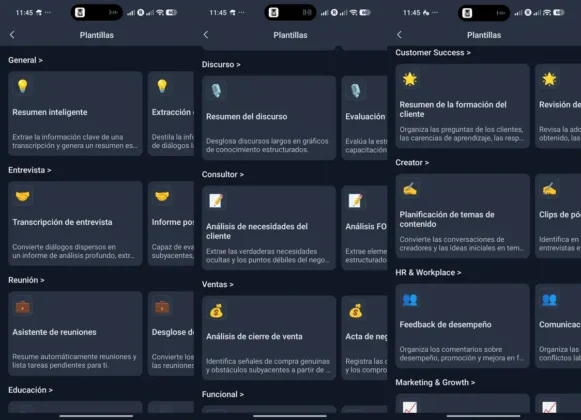Open the Análisis de cierre de venta template
The width and height of the screenshot is (581, 420).
269,338
